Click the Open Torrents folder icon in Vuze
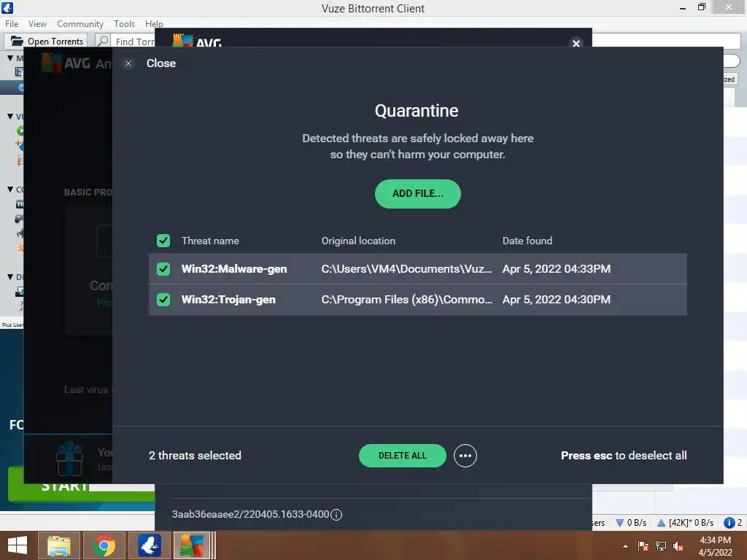The width and height of the screenshot is (747, 560). click(x=17, y=41)
